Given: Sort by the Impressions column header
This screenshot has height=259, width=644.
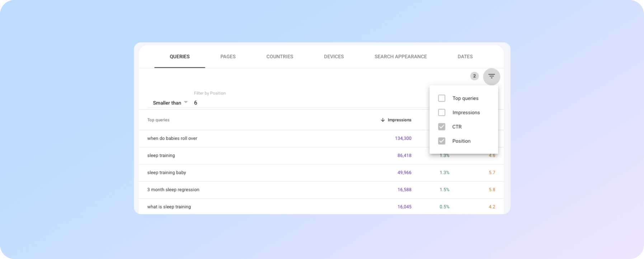Looking at the screenshot, I should pos(399,120).
